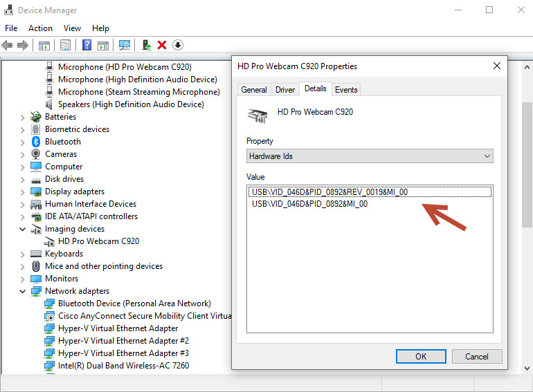Click Scan for hardware changes monitor icon
This screenshot has width=533, height=392.
point(125,45)
